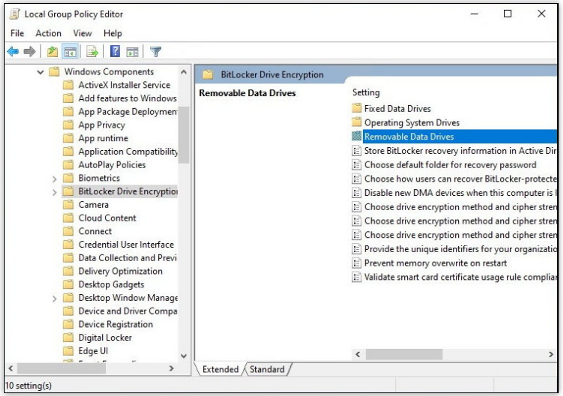The image size is (563, 396).
Task: Switch to the Standard tab
Action: click(267, 369)
